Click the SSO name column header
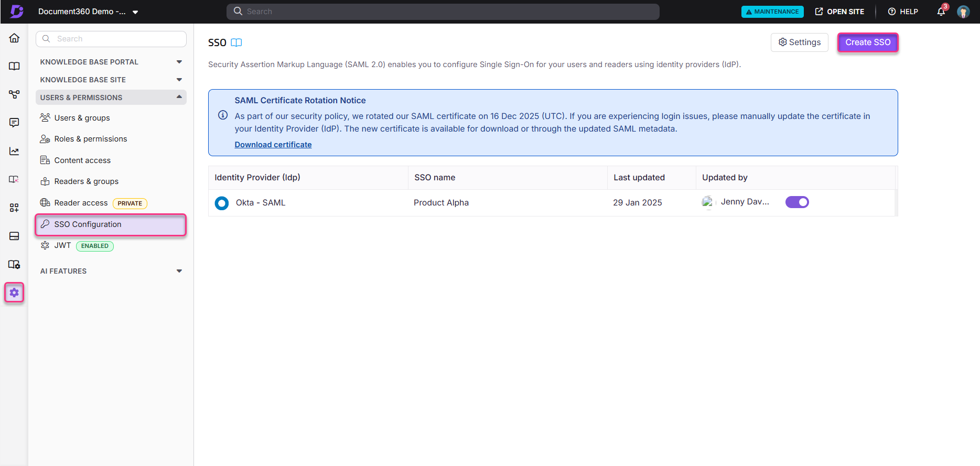 tap(435, 178)
